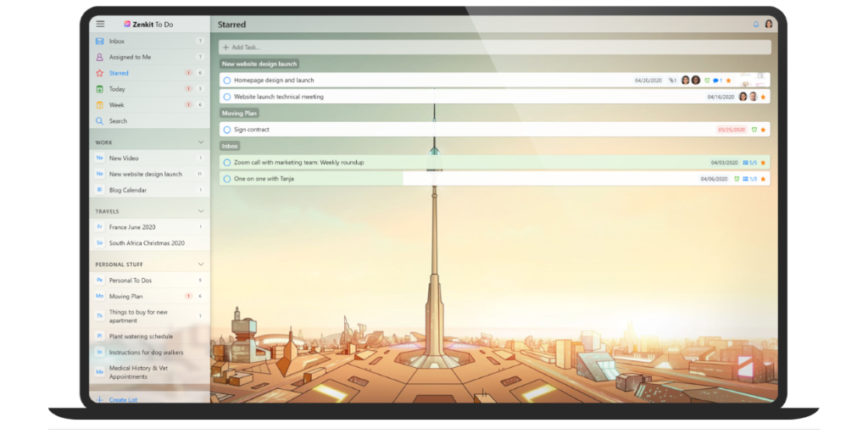
Task: Unstar the Zoom call weekly roundup task
Action: (763, 163)
